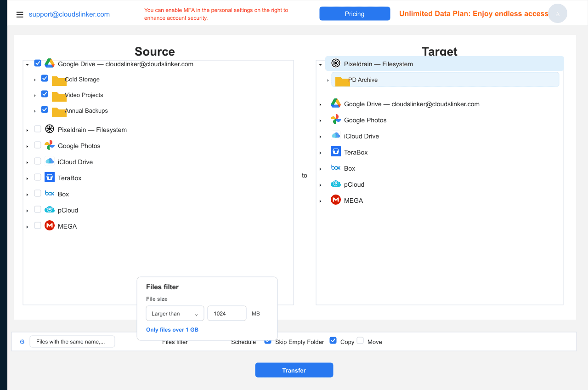Collapse the Pixeldrain target tree
Image resolution: width=588 pixels, height=390 pixels.
(x=320, y=64)
